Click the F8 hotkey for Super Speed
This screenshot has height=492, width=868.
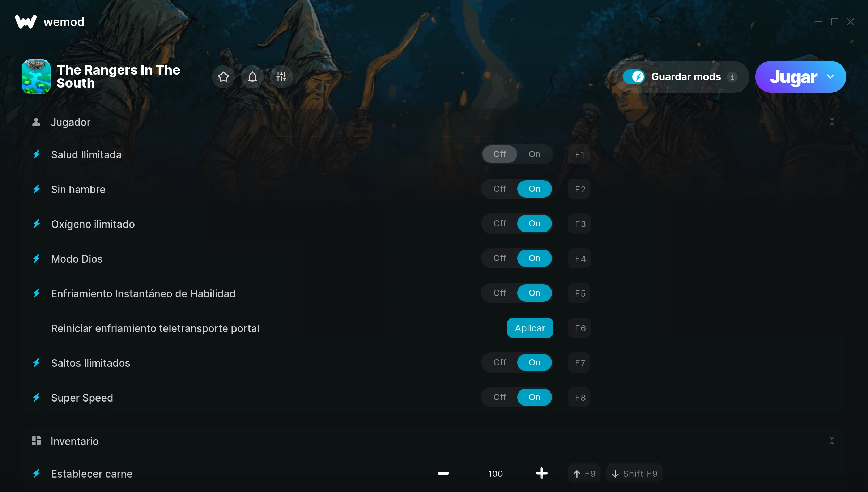coord(580,398)
